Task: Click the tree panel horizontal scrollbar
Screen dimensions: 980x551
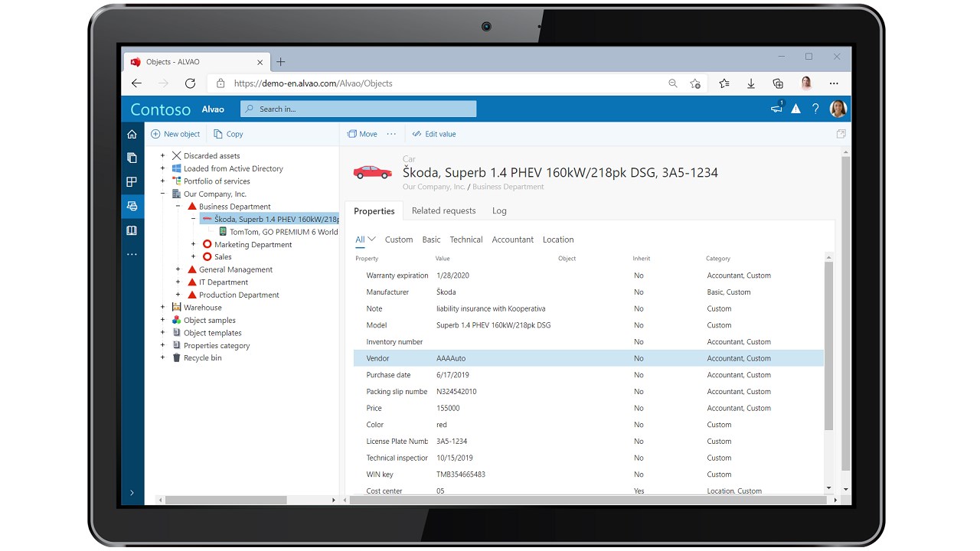Action: [226, 500]
